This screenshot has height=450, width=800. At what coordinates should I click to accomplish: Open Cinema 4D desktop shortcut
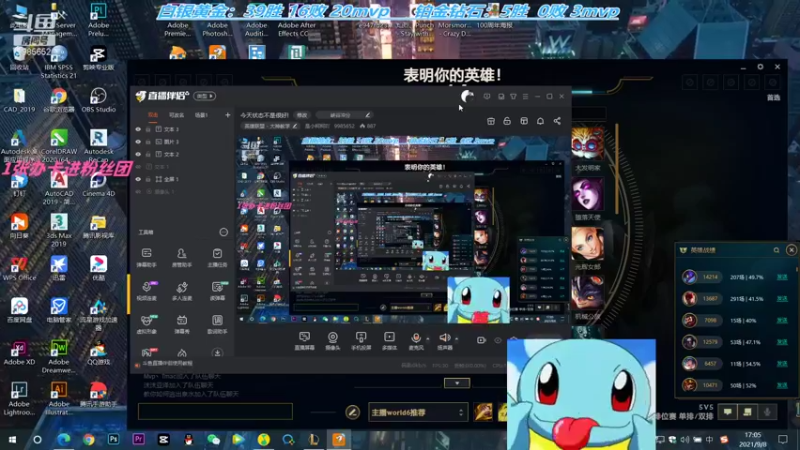point(98,184)
